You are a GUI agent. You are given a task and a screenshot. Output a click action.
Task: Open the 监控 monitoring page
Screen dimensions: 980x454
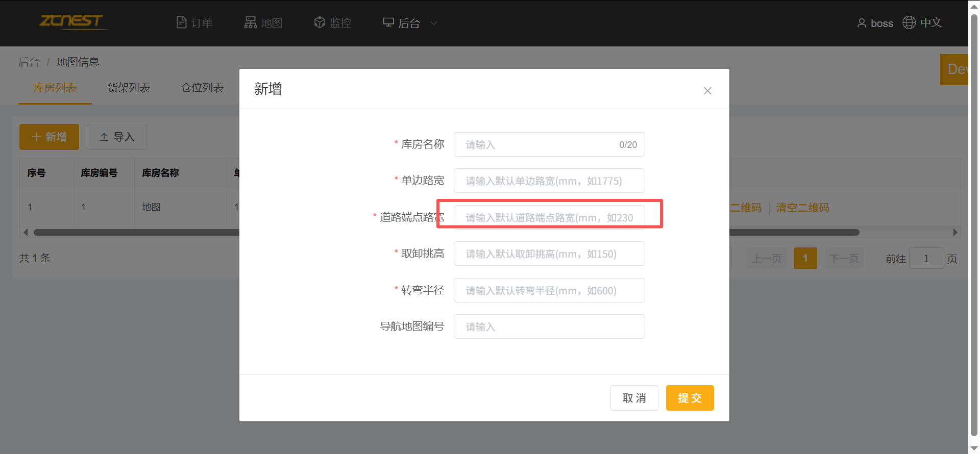tap(333, 23)
